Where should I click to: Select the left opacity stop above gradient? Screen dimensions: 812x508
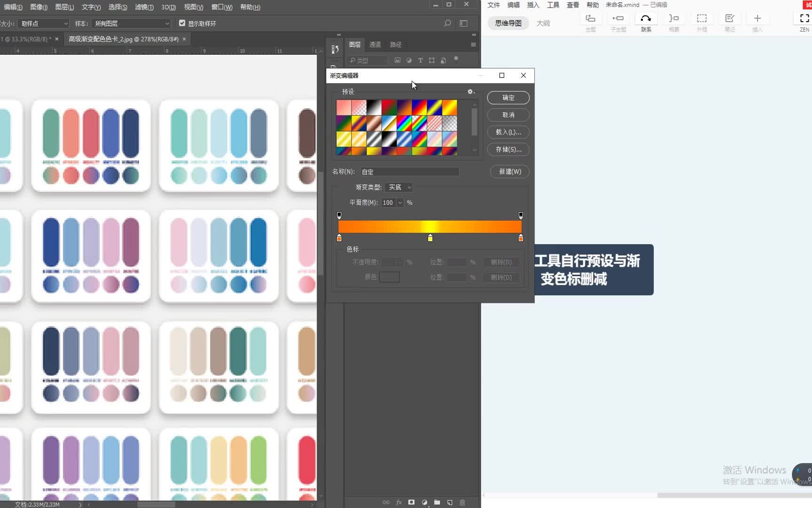tap(339, 215)
